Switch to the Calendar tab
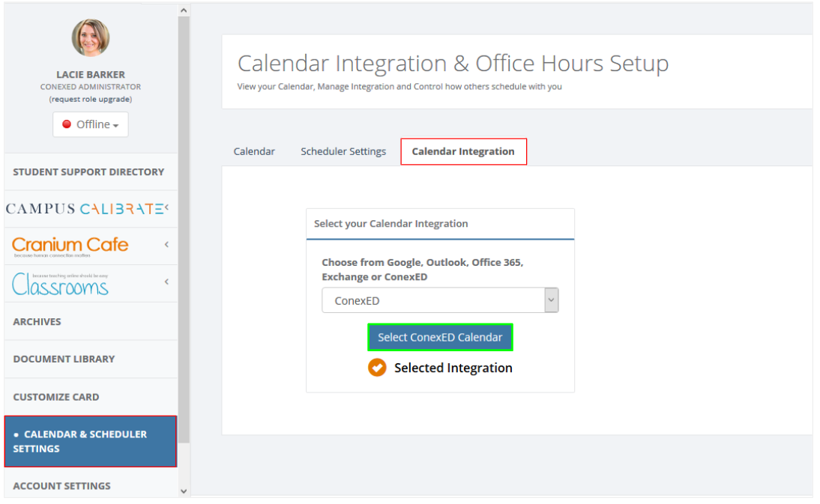The image size is (820, 504). coord(254,151)
